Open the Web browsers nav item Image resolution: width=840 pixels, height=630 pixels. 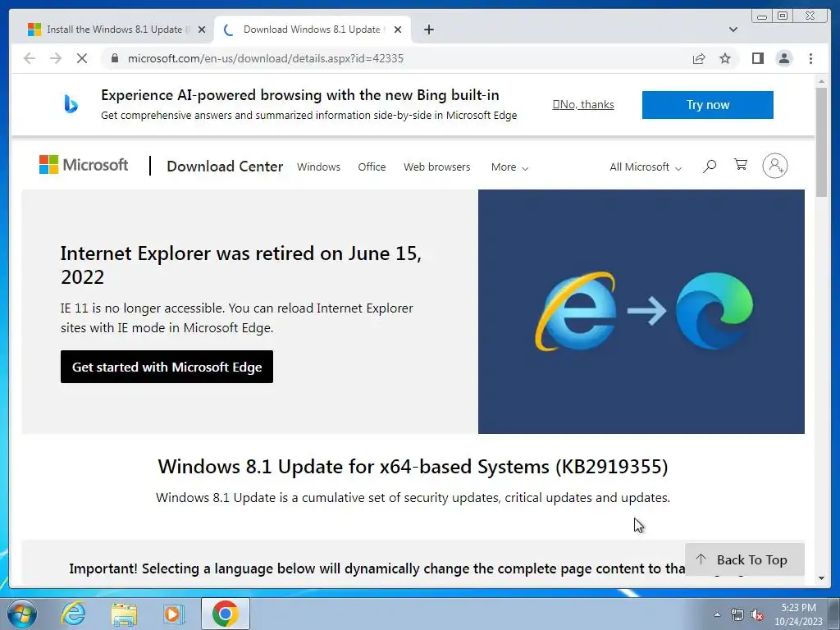point(436,167)
